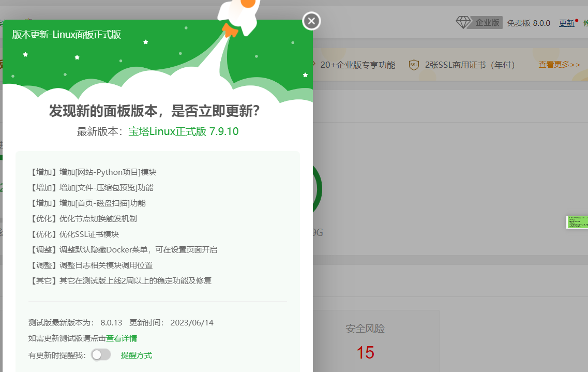Click the SSL shield icon in the banner
Image resolution: width=588 pixels, height=372 pixels.
point(414,65)
